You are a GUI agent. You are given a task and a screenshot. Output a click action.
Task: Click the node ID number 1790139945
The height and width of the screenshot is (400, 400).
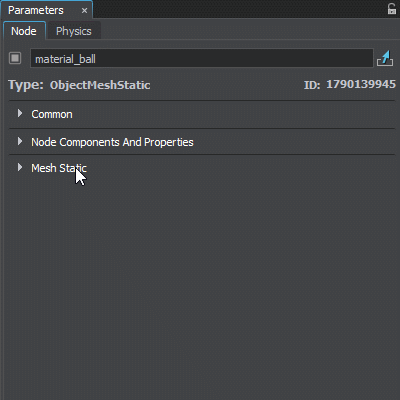361,84
